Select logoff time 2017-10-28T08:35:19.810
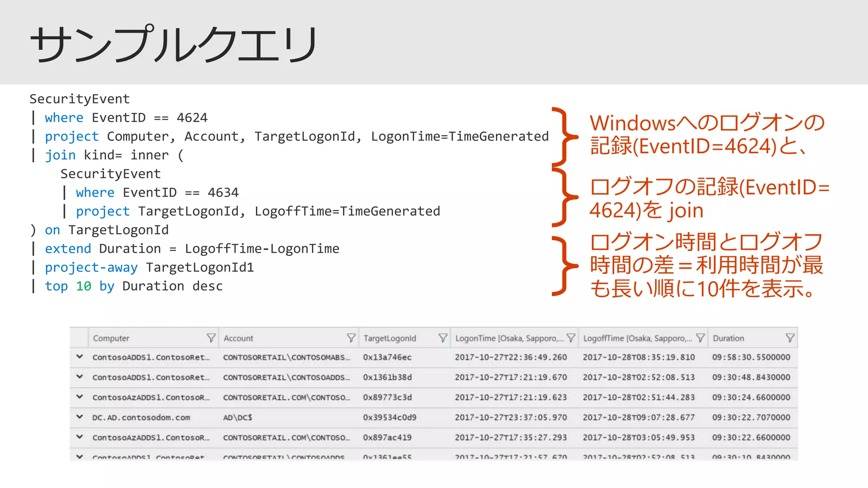 tap(639, 358)
